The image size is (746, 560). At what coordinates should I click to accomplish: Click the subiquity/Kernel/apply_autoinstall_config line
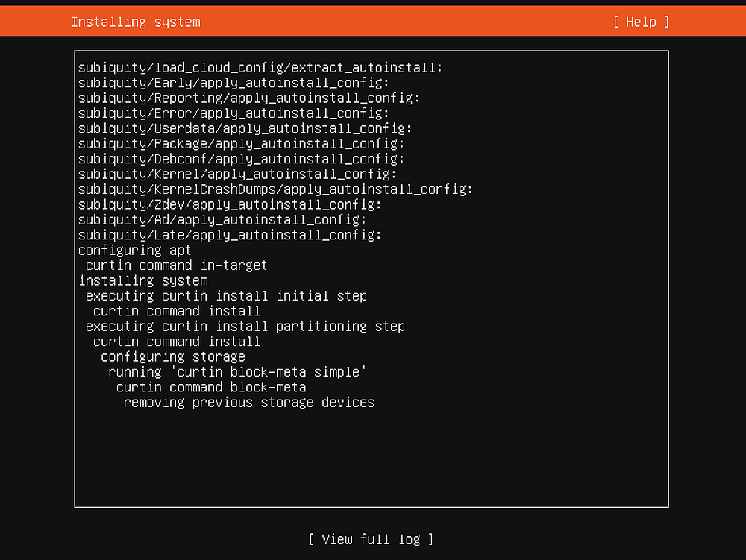pos(237,174)
